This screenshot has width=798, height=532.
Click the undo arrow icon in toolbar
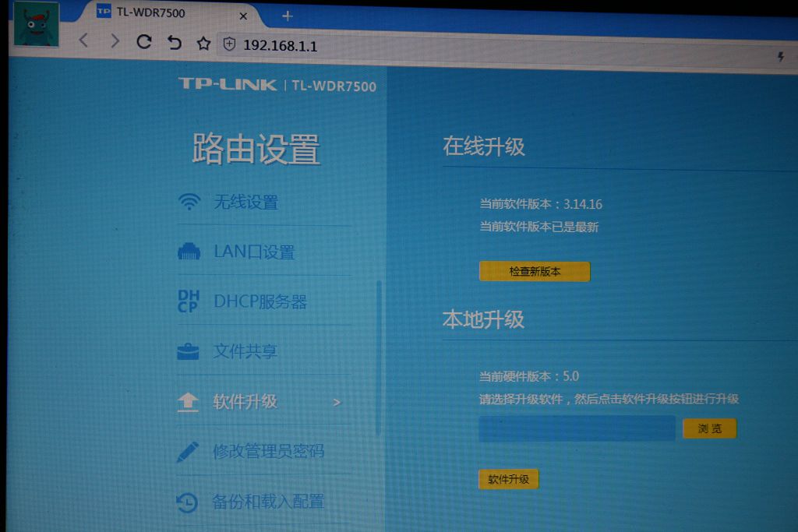(174, 43)
